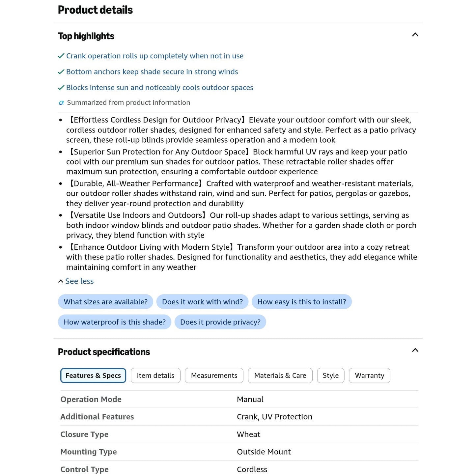
Task: Click checkmark beside crank operation highlight
Action: click(61, 56)
